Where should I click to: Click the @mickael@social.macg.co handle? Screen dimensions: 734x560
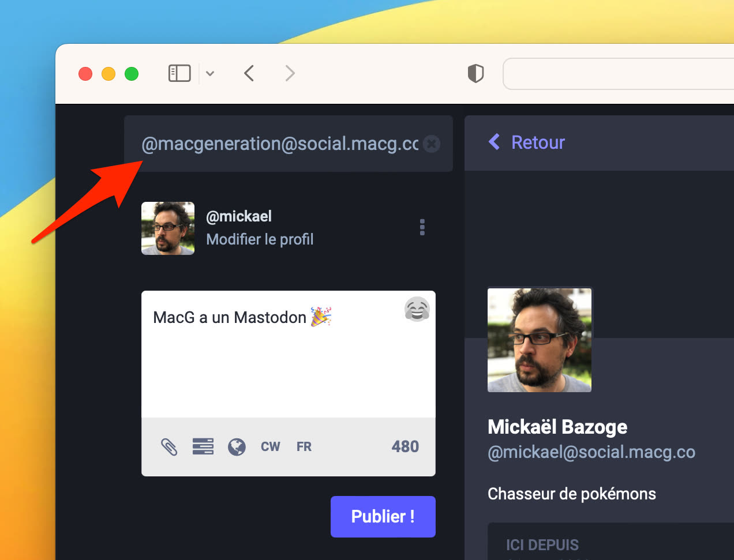[591, 452]
